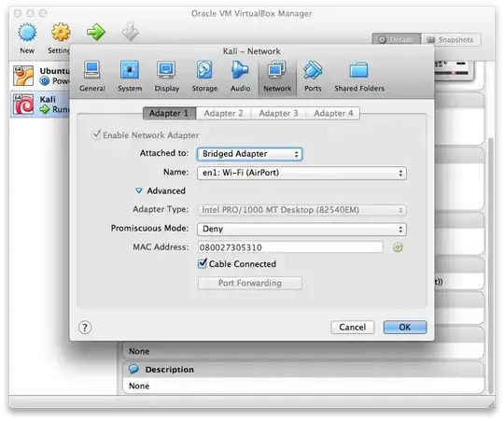Click the Manager window resize grip corner
504x421 pixels.
point(491,403)
